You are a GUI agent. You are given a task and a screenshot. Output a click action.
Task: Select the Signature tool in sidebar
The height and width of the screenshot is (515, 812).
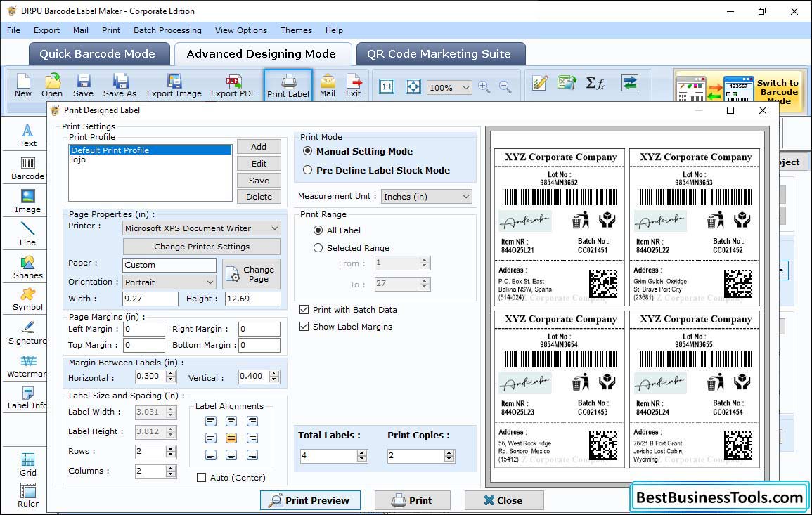tap(27, 333)
